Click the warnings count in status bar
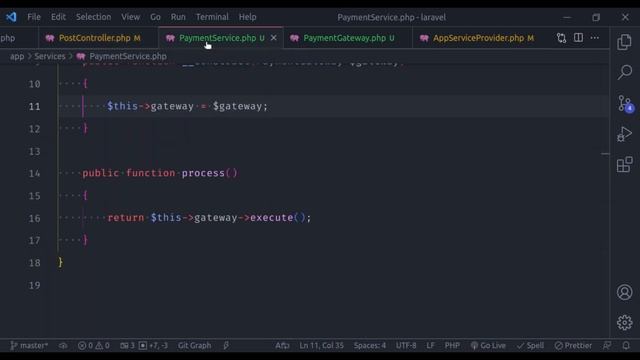The width and height of the screenshot is (640, 360). tap(102, 345)
